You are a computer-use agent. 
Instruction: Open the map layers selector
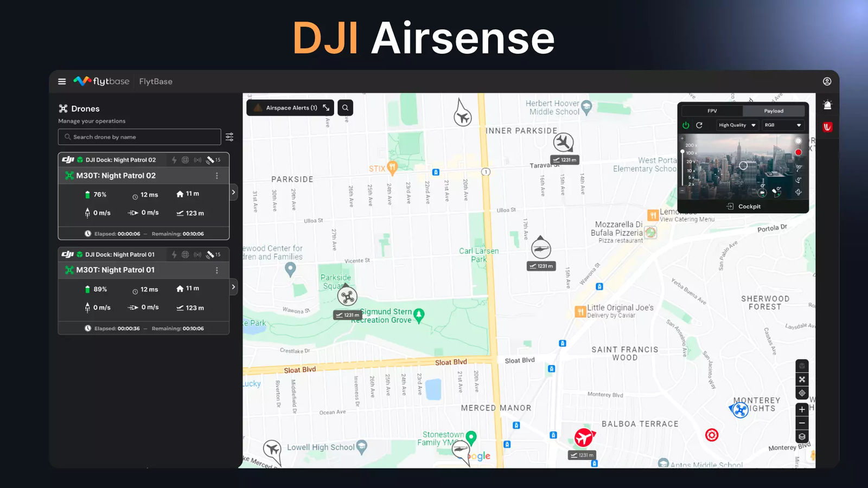802,436
